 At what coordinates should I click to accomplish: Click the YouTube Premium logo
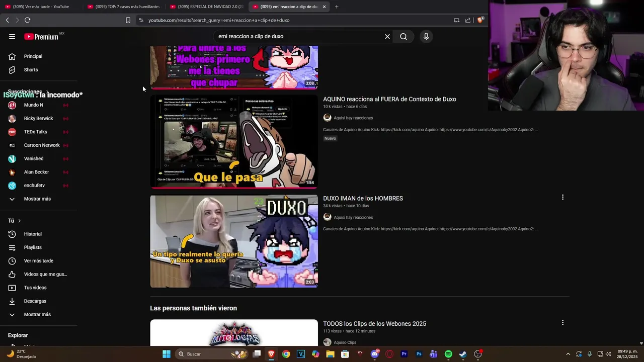41,36
